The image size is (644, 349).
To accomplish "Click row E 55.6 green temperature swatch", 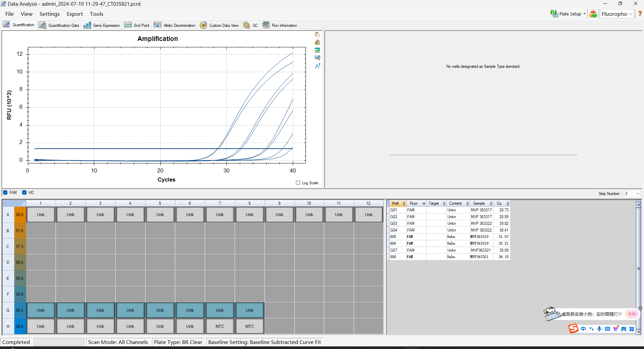I will (20, 279).
